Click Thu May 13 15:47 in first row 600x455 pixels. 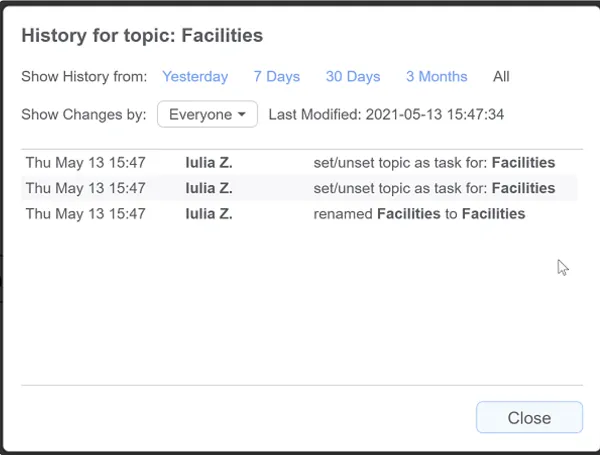[x=85, y=163]
